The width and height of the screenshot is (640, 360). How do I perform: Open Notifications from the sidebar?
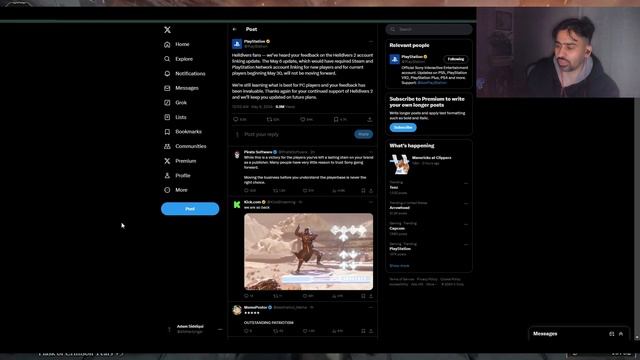[184, 73]
